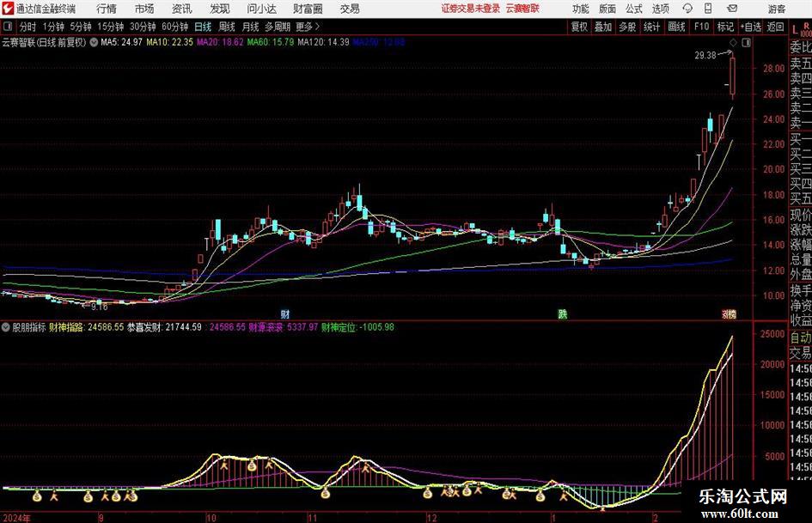Open the mobile phone icon in title bar
Viewport: 812px width, 523px height.
pos(708,9)
